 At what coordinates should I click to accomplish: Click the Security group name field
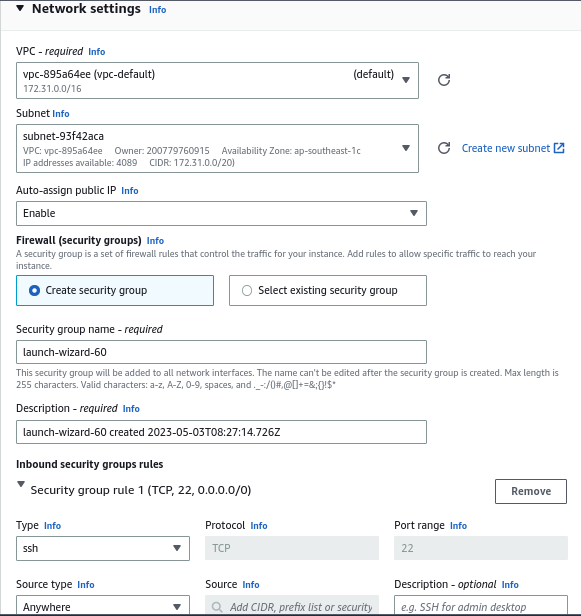[x=221, y=352]
